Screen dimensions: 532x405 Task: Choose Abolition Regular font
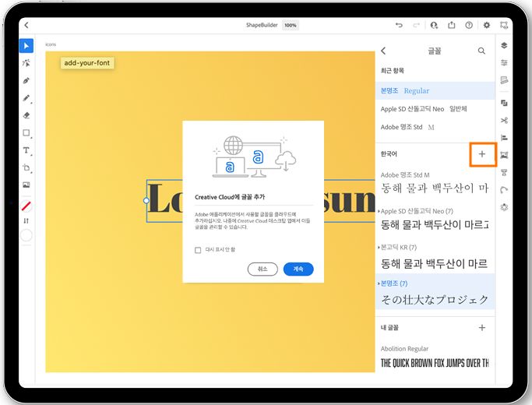[x=435, y=357]
